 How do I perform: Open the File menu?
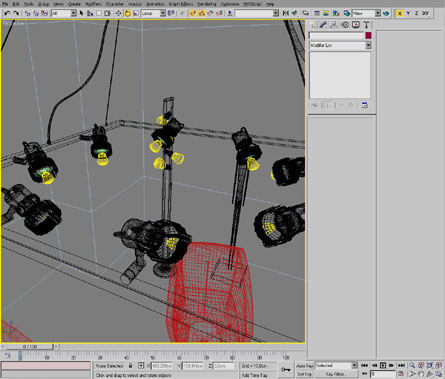(x=5, y=4)
